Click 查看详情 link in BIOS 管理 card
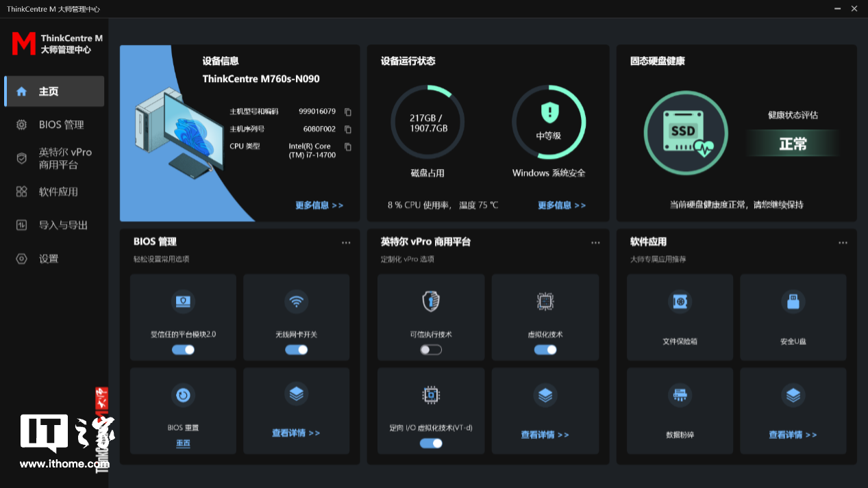Viewport: 868px width, 488px height. pyautogui.click(x=296, y=433)
